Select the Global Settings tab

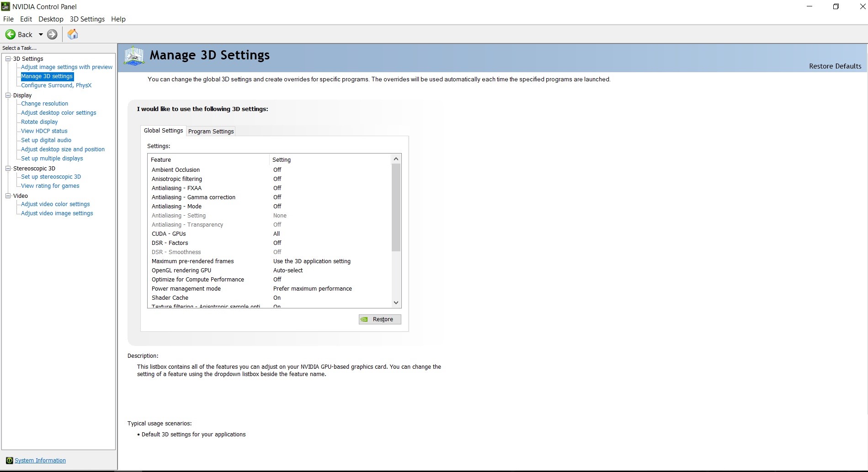[164, 131]
